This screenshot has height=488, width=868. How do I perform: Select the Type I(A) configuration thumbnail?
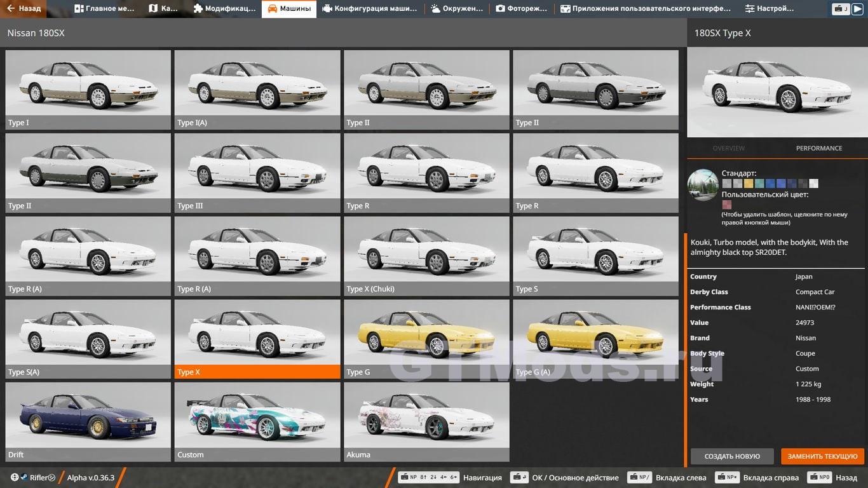[257, 90]
